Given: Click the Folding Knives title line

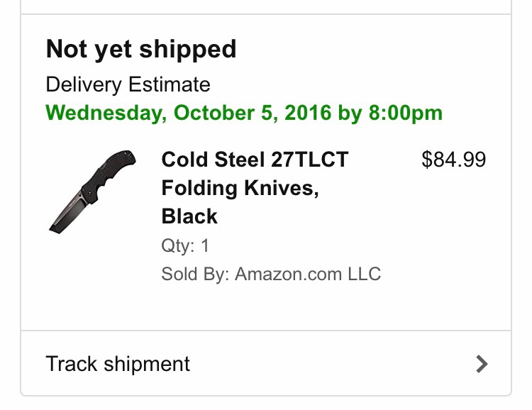Looking at the screenshot, I should (240, 188).
